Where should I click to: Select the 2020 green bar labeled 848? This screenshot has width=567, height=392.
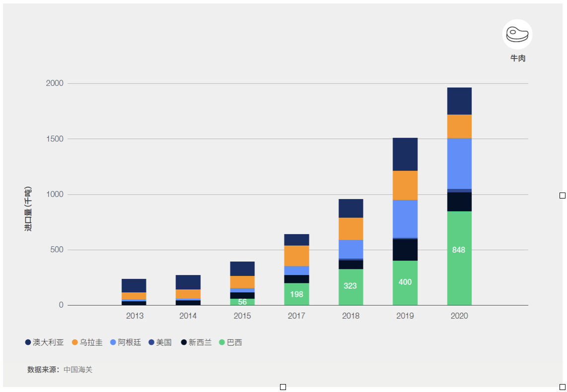point(459,259)
